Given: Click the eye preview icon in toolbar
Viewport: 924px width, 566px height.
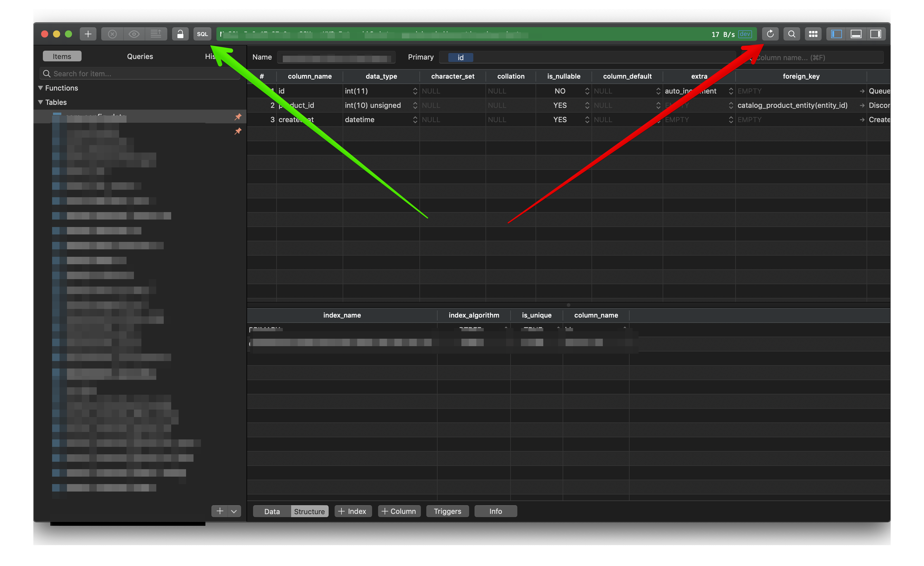Looking at the screenshot, I should tap(134, 34).
